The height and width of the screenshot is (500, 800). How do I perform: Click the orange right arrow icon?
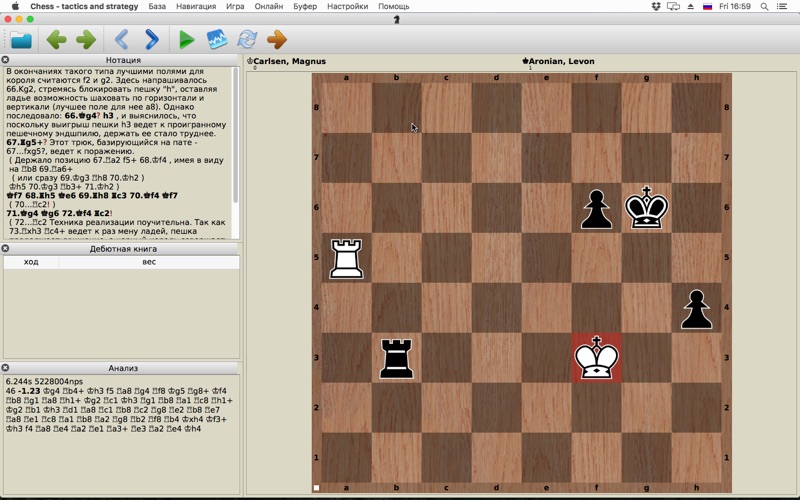(x=277, y=39)
